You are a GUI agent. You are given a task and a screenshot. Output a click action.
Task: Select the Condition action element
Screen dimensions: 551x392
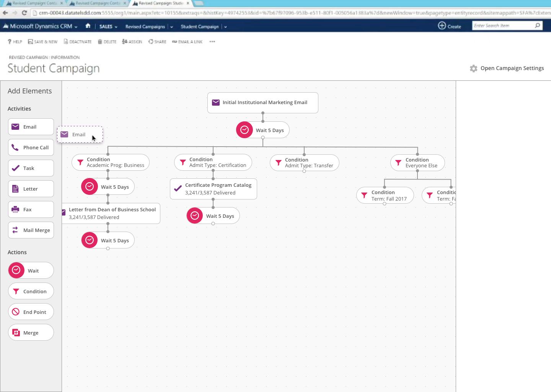click(x=31, y=291)
